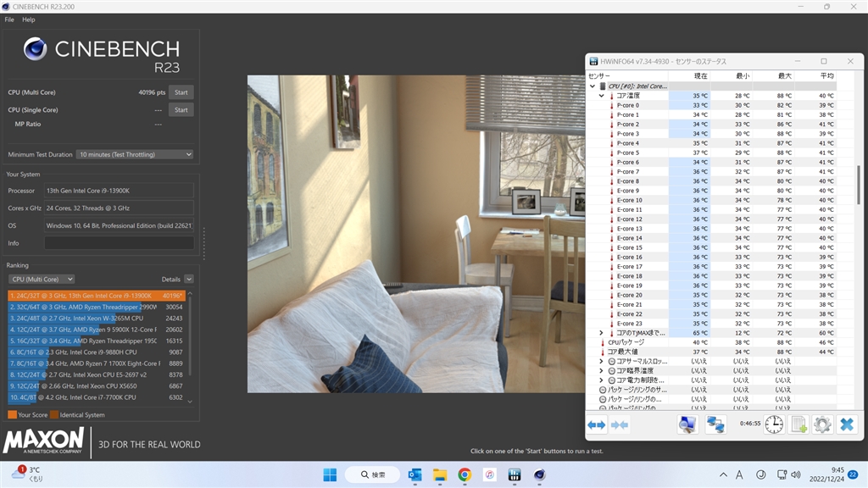Open the notification center badge
868x488 pixels.
853,474
